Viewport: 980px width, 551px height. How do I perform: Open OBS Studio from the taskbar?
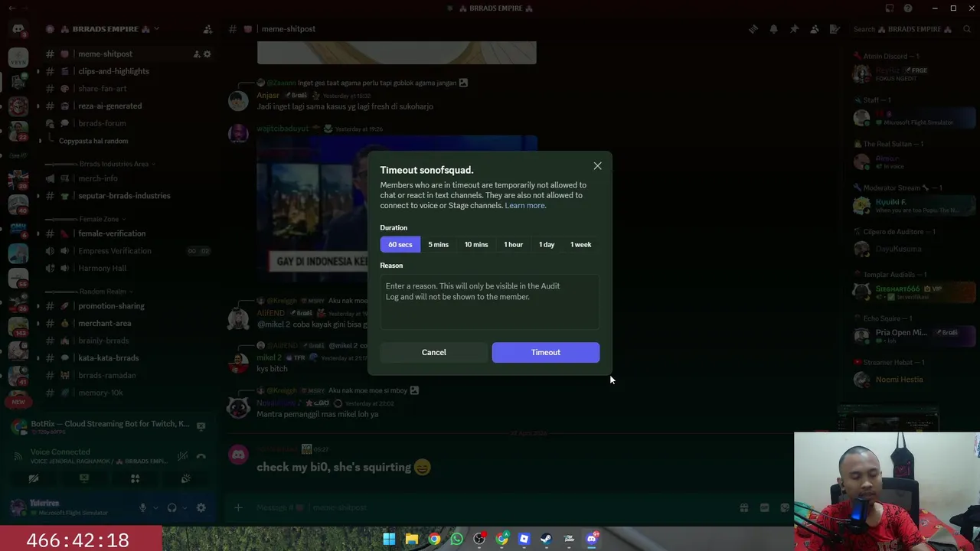coord(479,539)
